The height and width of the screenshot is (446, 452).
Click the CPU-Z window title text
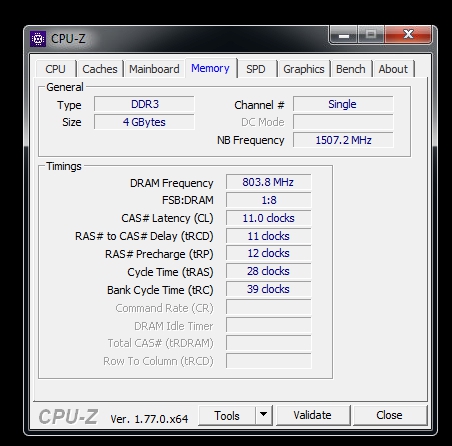click(x=68, y=39)
